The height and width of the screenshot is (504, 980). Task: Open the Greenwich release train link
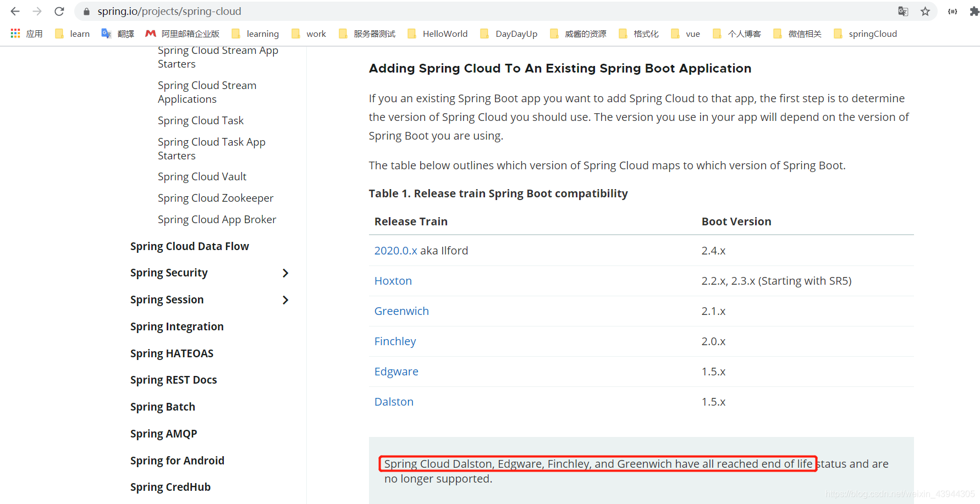click(x=401, y=311)
